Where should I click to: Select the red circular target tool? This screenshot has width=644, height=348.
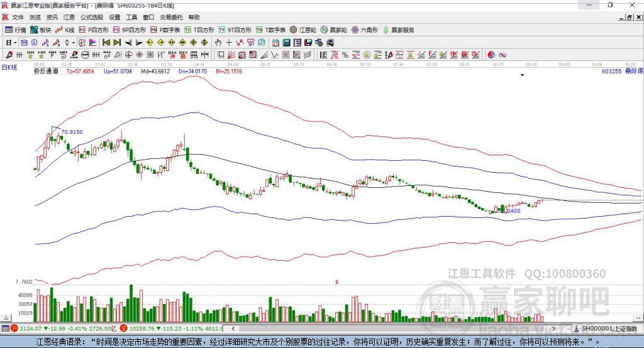click(128, 55)
